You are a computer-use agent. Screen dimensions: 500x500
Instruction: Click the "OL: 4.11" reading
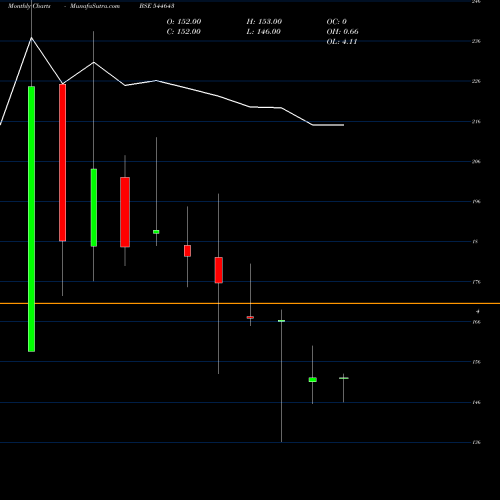[342, 42]
